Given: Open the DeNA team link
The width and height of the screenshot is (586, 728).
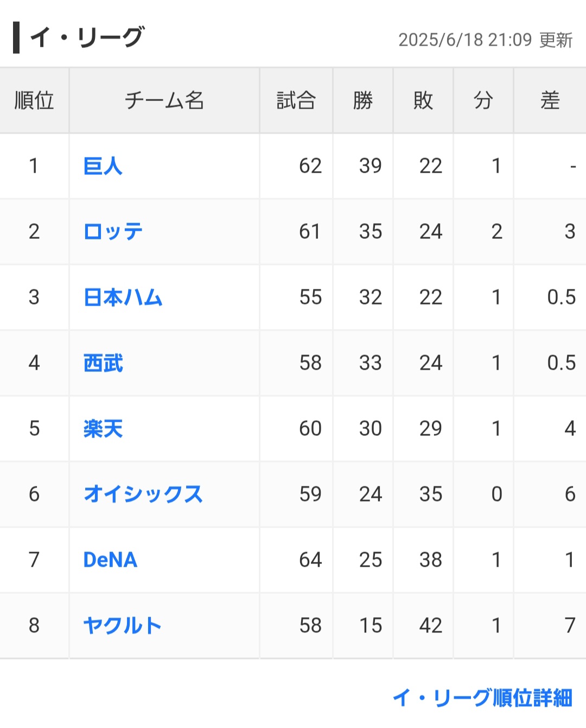Looking at the screenshot, I should pos(110,560).
